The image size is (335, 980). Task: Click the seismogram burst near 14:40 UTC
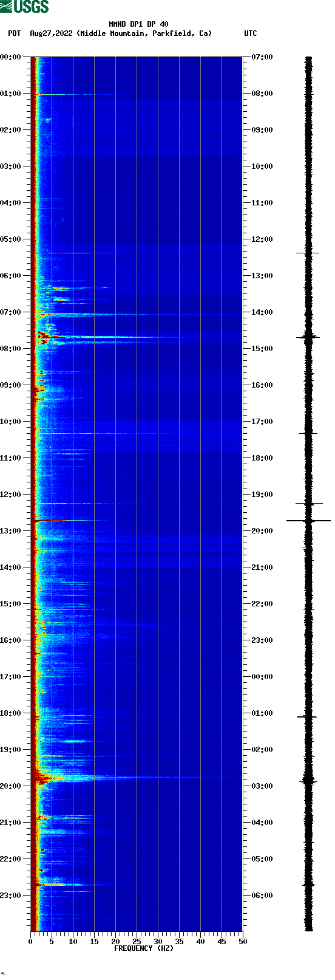[x=308, y=337]
